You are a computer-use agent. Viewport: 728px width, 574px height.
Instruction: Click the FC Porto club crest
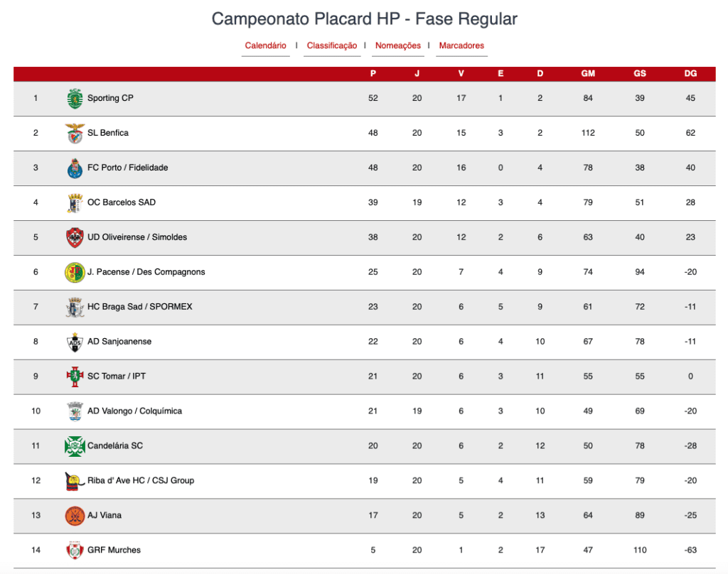(x=75, y=168)
